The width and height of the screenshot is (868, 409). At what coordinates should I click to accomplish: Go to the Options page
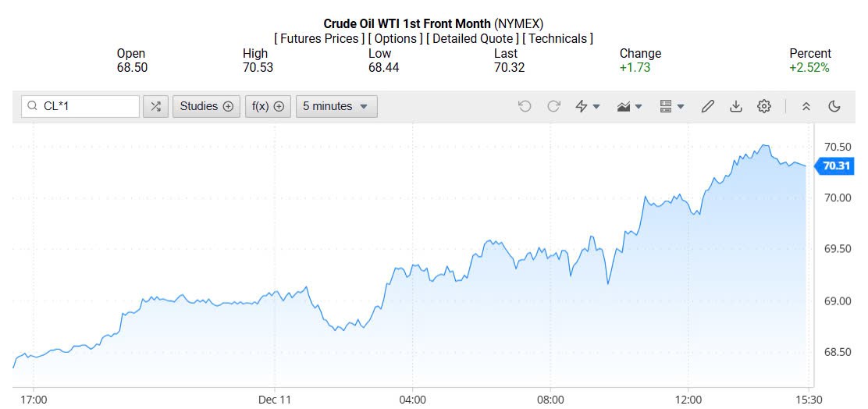coord(396,38)
